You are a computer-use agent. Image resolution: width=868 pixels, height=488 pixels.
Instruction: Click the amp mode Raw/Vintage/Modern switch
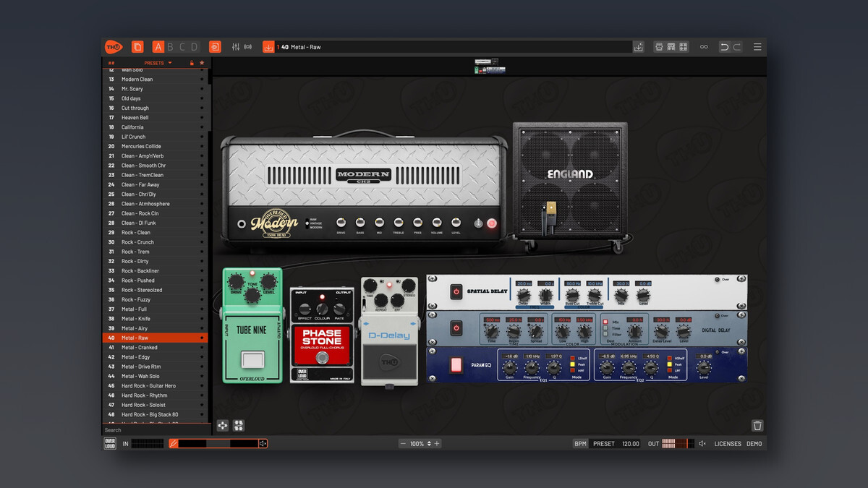click(306, 223)
